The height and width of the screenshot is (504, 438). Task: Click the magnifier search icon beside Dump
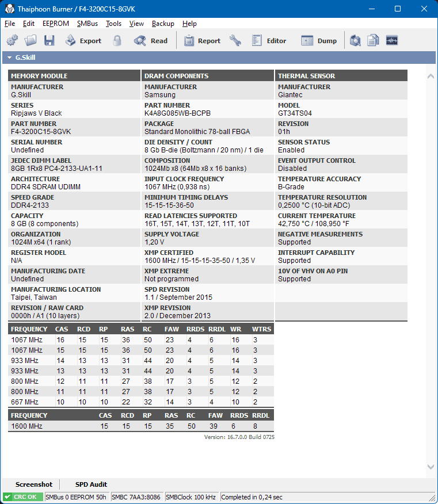tap(355, 41)
